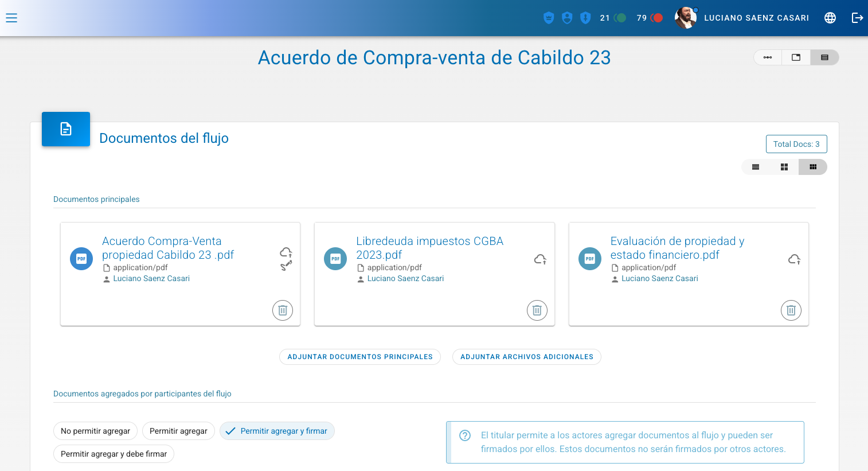Click cloud upload icon on Libredeuda card

pyautogui.click(x=540, y=259)
